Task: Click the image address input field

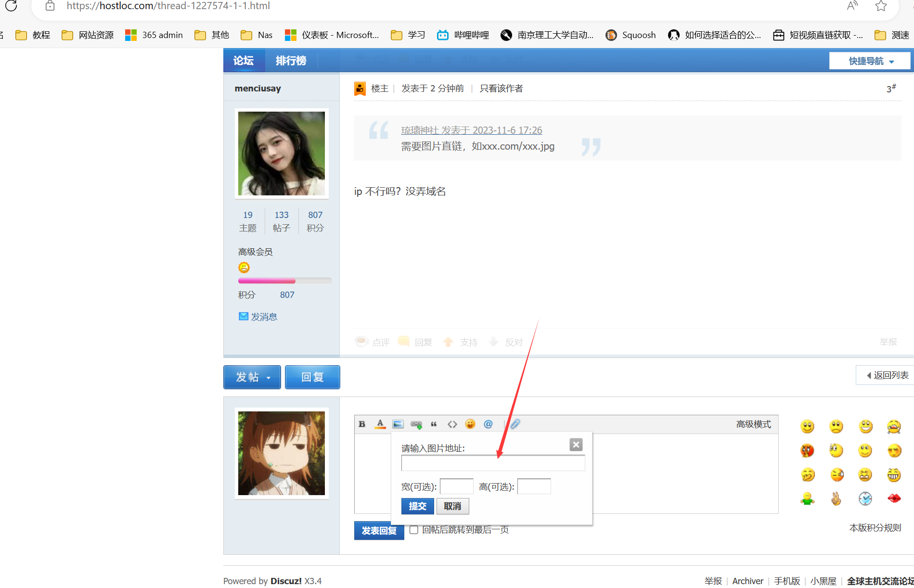Action: (x=493, y=463)
